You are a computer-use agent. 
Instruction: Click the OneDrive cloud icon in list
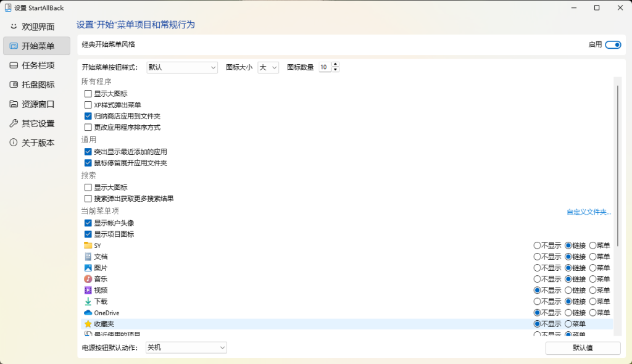(88, 313)
